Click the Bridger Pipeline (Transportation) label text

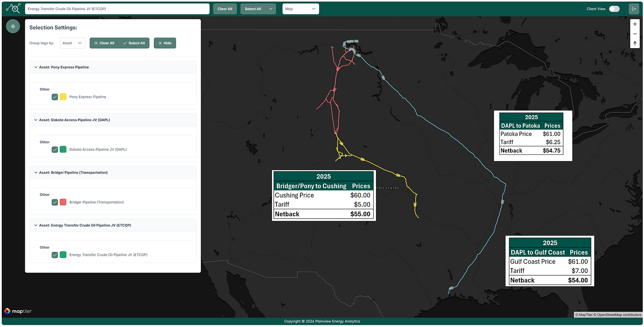(x=96, y=202)
